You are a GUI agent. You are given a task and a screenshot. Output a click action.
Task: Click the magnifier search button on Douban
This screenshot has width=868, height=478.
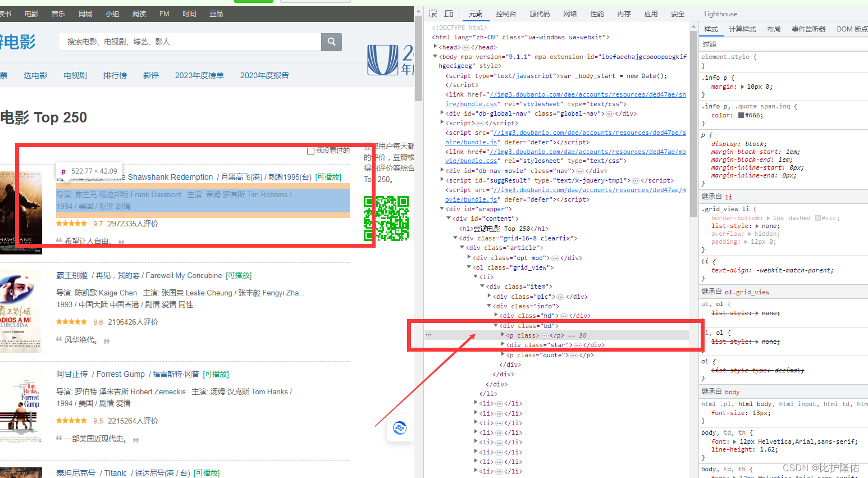(331, 42)
